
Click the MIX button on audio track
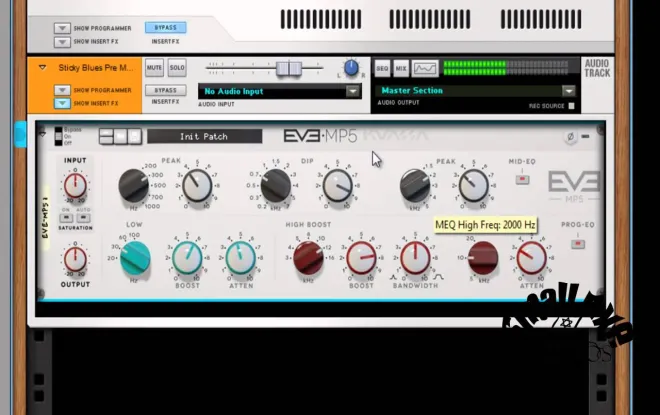(x=401, y=68)
